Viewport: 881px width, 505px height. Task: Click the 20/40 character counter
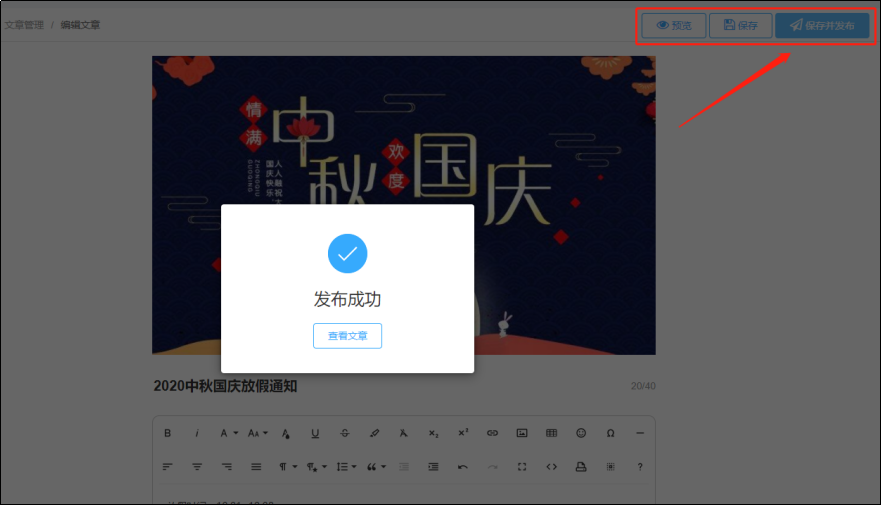643,386
